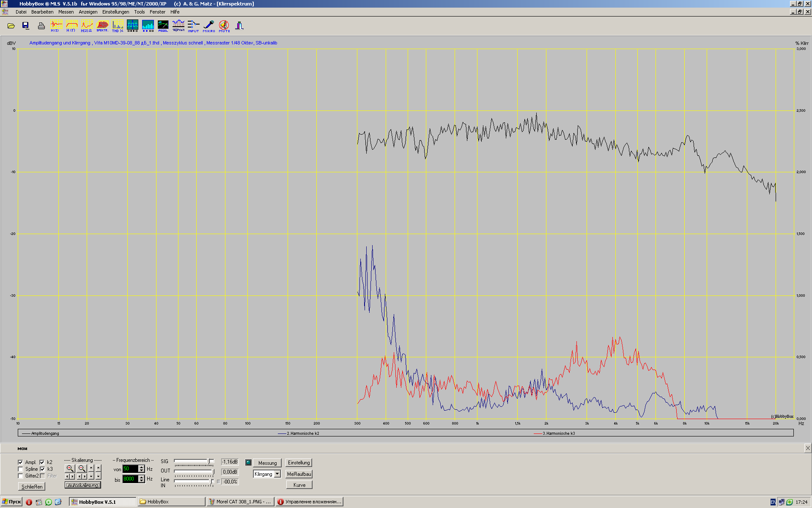Open the bar spectrum analyzer tool
Viewport: 812px width, 508px height.
148,26
